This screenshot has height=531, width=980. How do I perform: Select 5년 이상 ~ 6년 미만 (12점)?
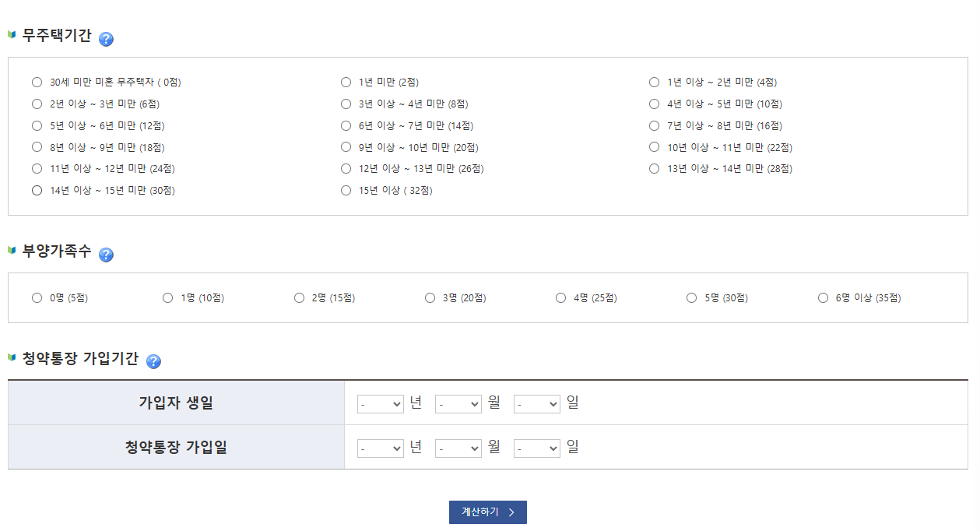[37, 125]
